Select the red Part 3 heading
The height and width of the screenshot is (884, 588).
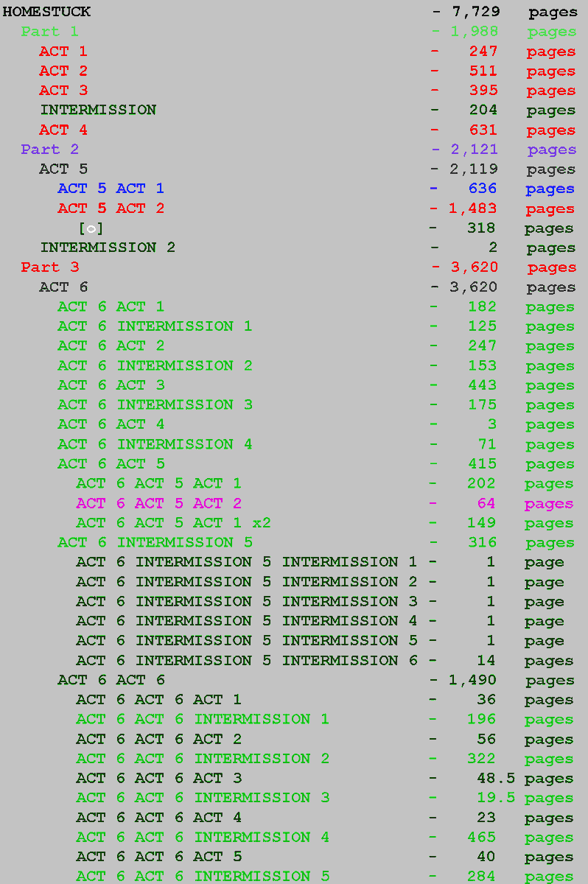point(49,267)
